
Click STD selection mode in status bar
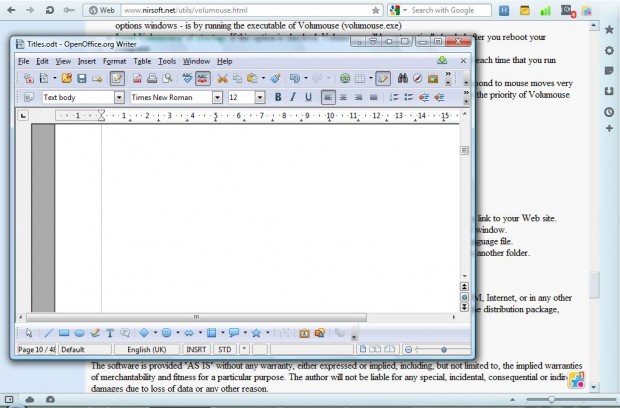click(x=225, y=349)
